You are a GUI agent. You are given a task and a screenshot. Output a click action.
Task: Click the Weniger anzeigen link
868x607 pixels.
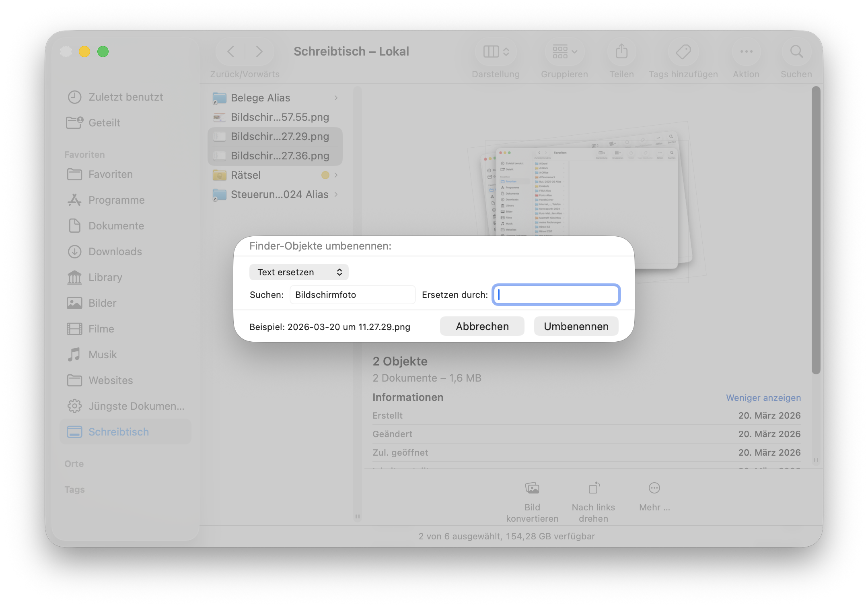click(763, 398)
